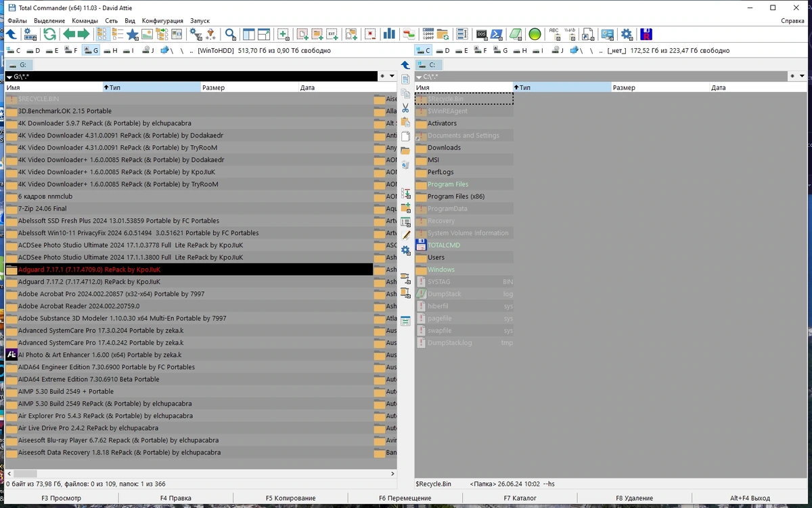Click the magnifier search files icon
812x508 pixels.
[x=231, y=34]
